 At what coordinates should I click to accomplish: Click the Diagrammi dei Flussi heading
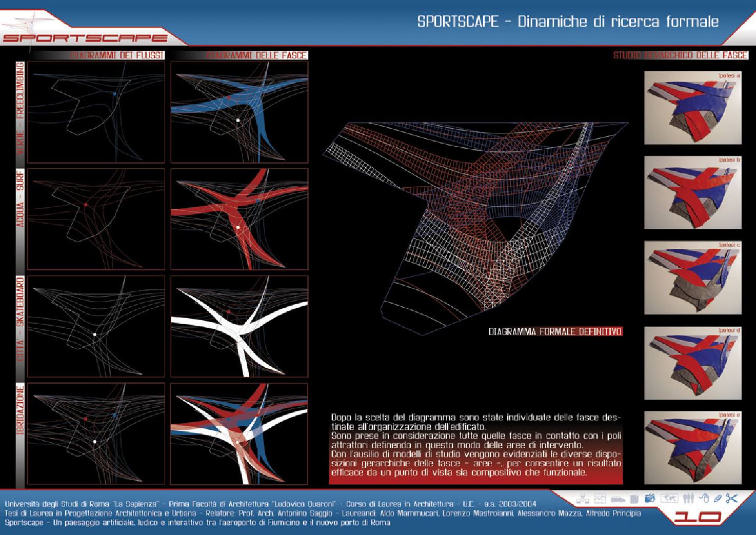coord(117,55)
